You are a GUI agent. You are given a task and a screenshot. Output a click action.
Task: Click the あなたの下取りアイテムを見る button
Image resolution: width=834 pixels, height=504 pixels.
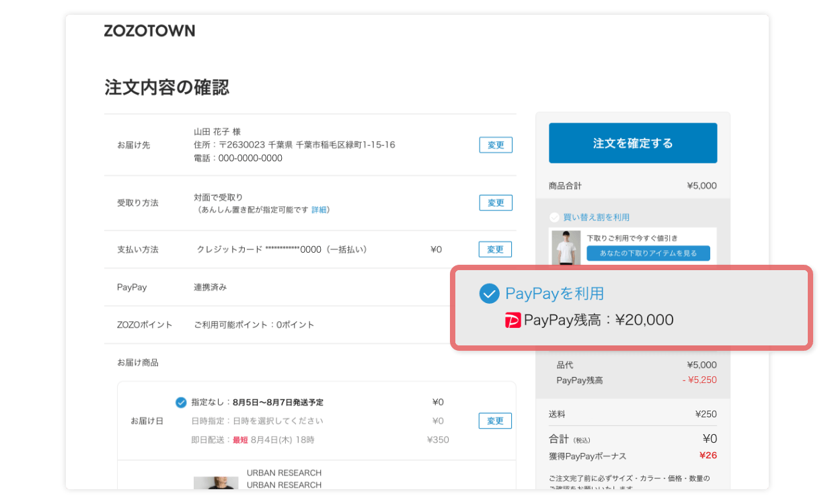click(x=648, y=253)
